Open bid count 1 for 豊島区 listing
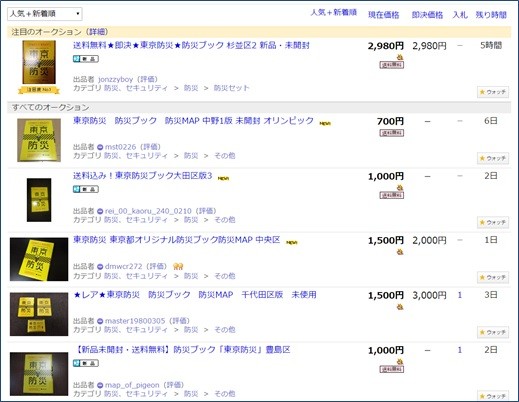This screenshot has height=402, width=519. (460, 350)
